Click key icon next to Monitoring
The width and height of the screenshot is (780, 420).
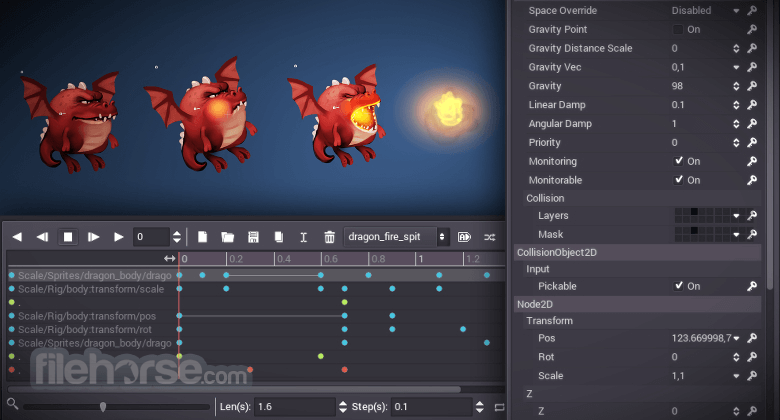pyautogui.click(x=752, y=161)
